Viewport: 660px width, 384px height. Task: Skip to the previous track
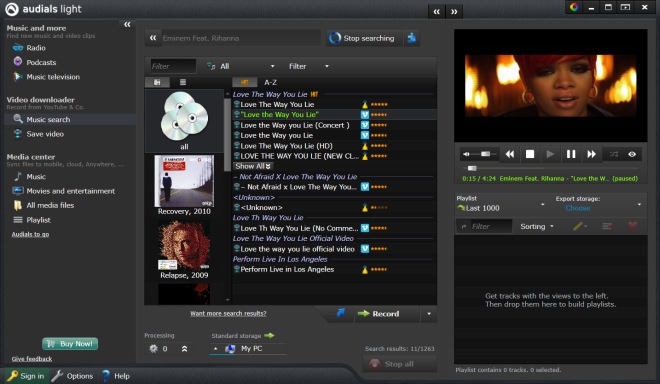tap(510, 154)
